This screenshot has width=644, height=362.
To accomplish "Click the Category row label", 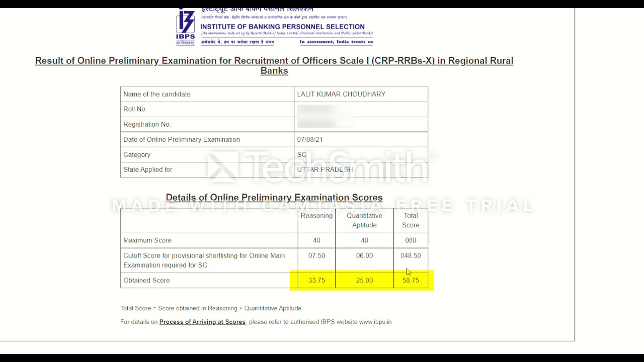I will pyautogui.click(x=137, y=155).
